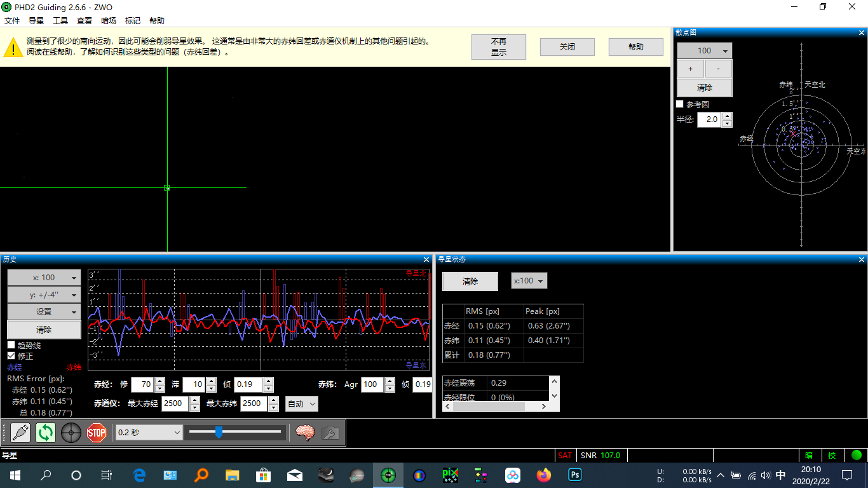Open the 查看 View menu
868x488 pixels.
tap(85, 20)
